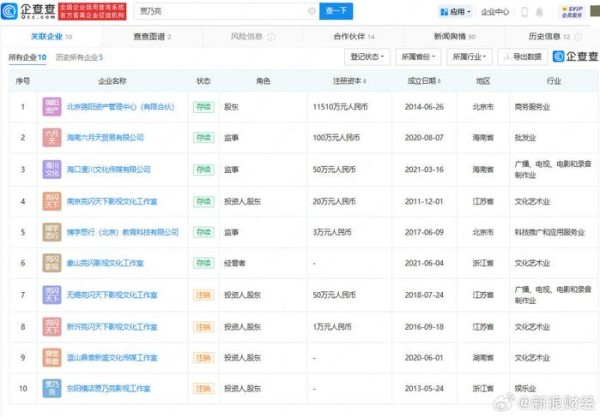This screenshot has width=600, height=417.
Task: Click the 存续 status tag in row 1
Action: click(204, 107)
